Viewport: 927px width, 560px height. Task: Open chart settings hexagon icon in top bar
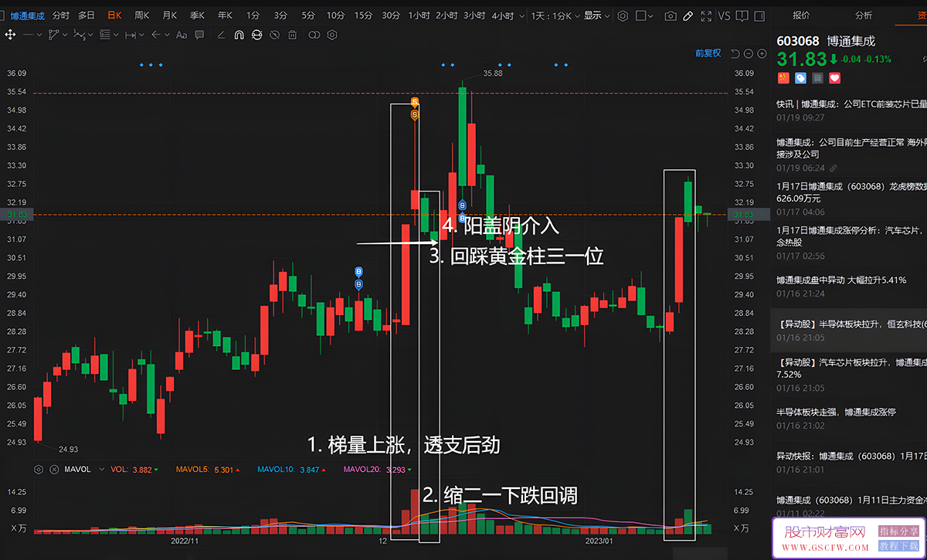click(623, 15)
